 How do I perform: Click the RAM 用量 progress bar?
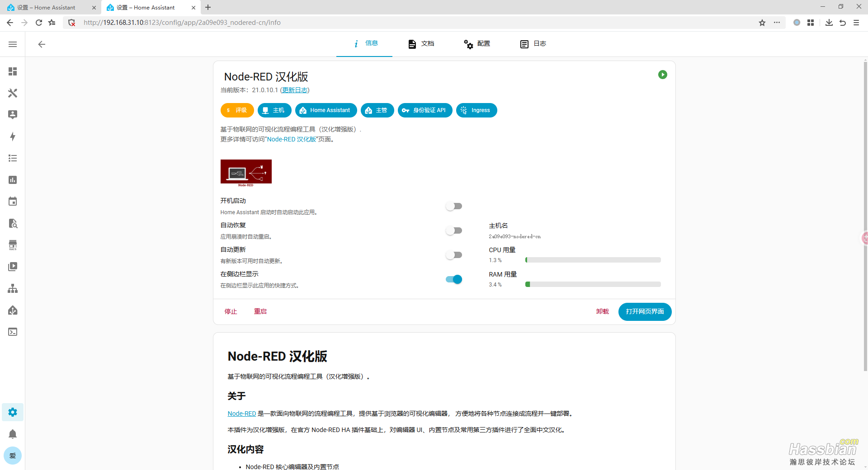[x=593, y=284]
